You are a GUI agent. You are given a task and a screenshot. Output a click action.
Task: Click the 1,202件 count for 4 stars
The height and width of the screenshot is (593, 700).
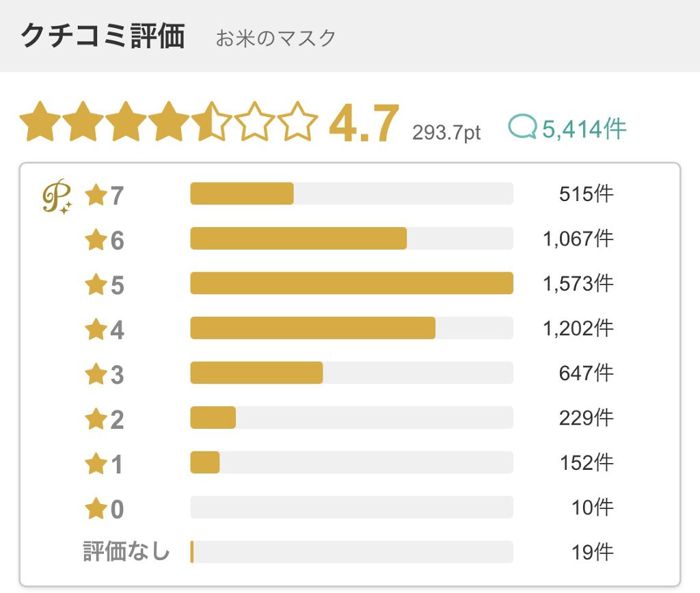(578, 328)
